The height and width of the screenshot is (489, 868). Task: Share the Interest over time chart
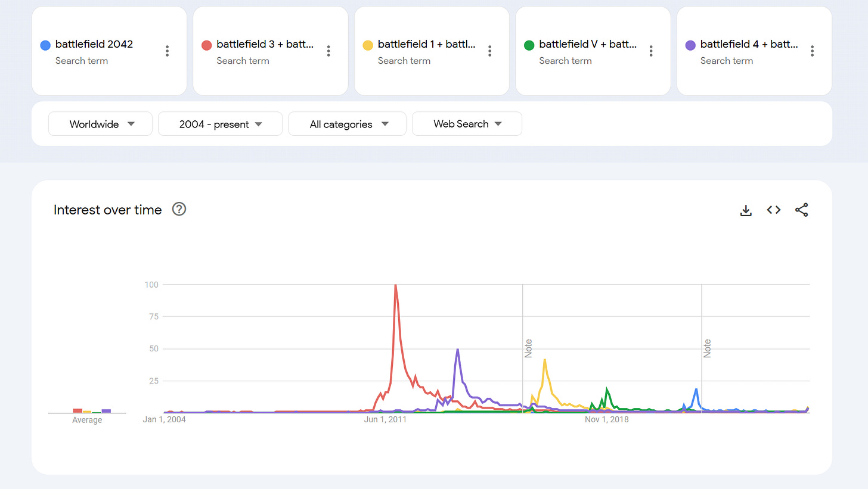[x=802, y=210]
